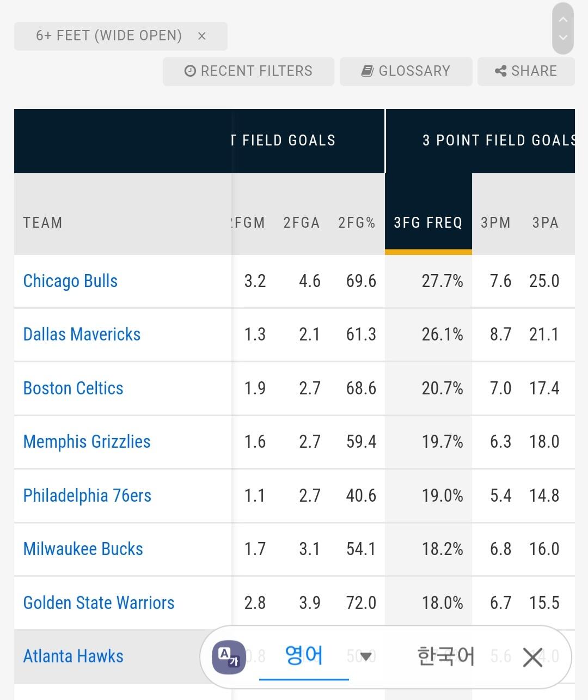
Task: Click the translate icon in the popup
Action: 229,657
